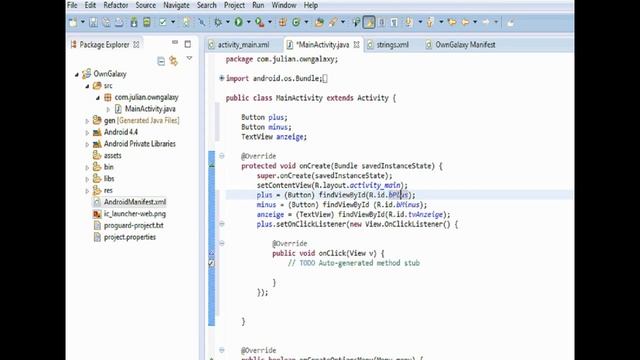Click the 'tvAnzeige' identifier in code
The width and height of the screenshot is (640, 360).
[425, 214]
